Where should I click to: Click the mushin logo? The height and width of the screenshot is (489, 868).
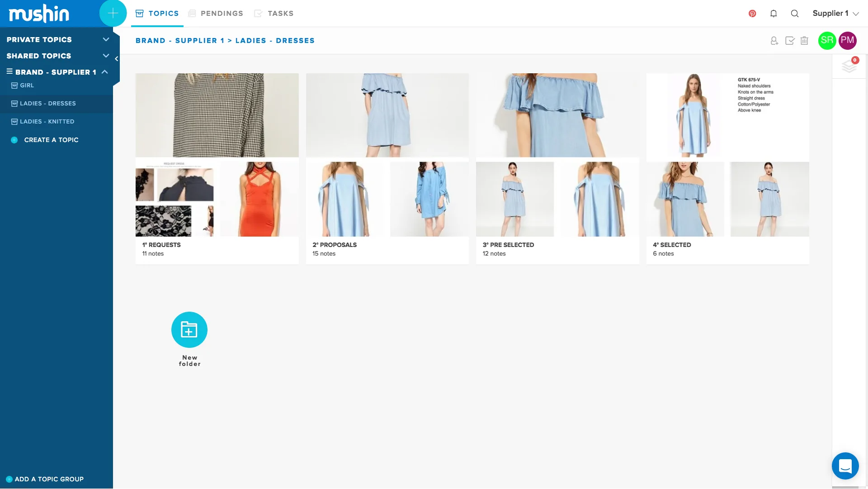[39, 14]
